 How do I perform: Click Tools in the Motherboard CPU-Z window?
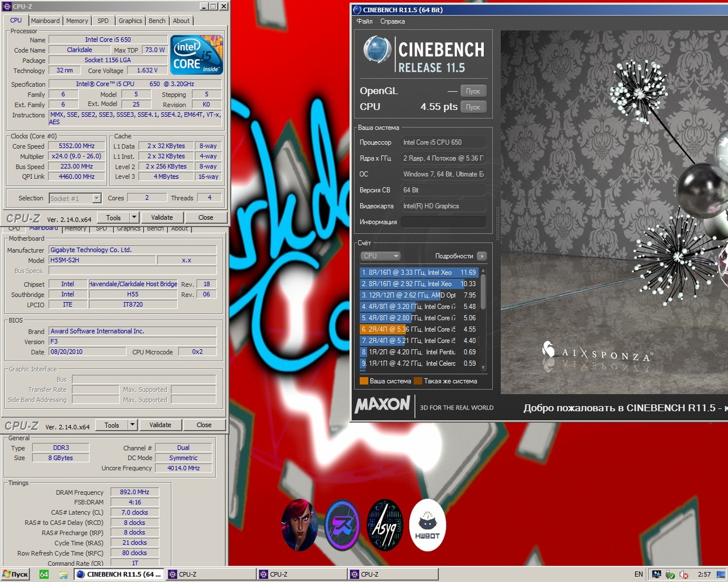point(112,425)
